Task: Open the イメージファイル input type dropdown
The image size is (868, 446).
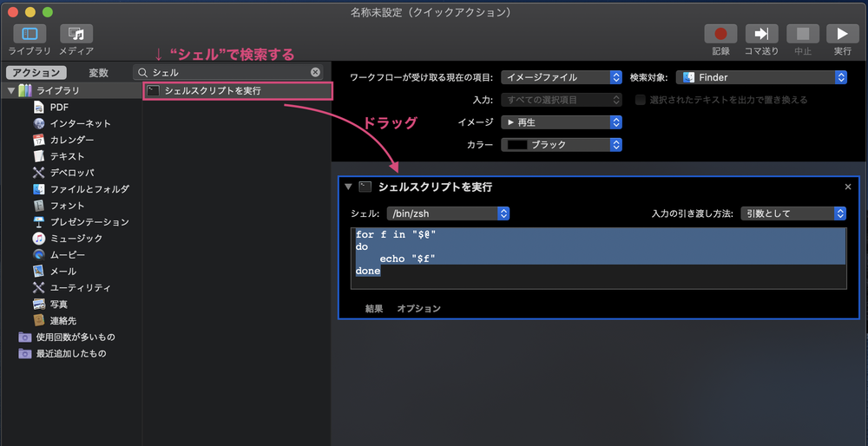Action: click(562, 77)
